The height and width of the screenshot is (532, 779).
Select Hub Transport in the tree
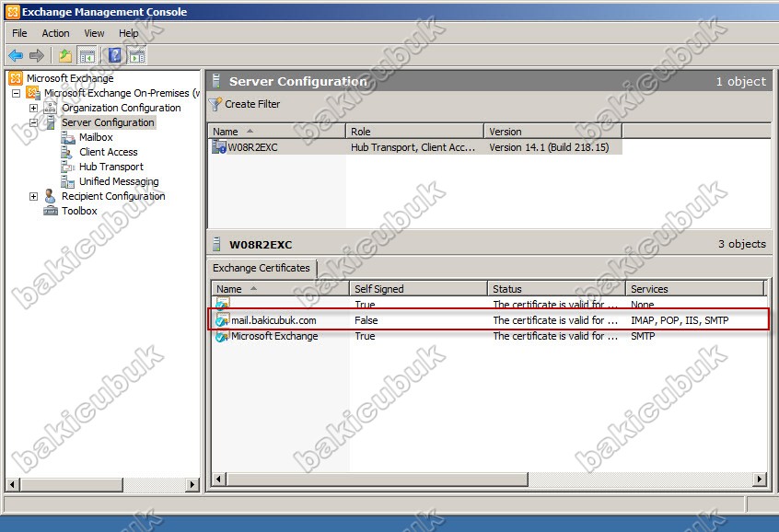[111, 167]
